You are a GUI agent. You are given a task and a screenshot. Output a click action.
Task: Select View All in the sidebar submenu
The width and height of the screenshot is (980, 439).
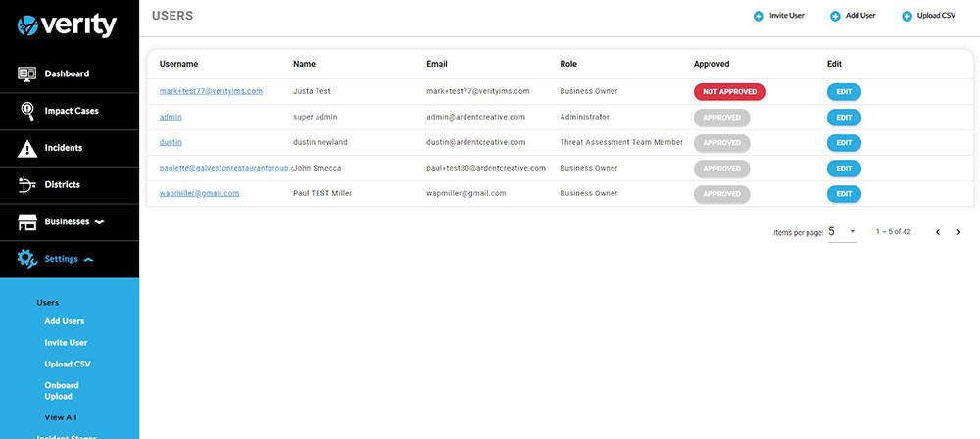pyautogui.click(x=61, y=417)
